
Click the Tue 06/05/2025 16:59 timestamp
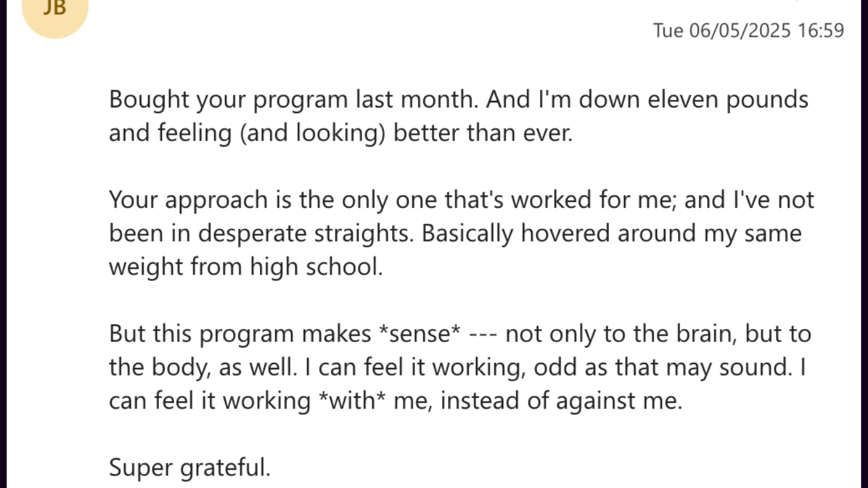749,30
